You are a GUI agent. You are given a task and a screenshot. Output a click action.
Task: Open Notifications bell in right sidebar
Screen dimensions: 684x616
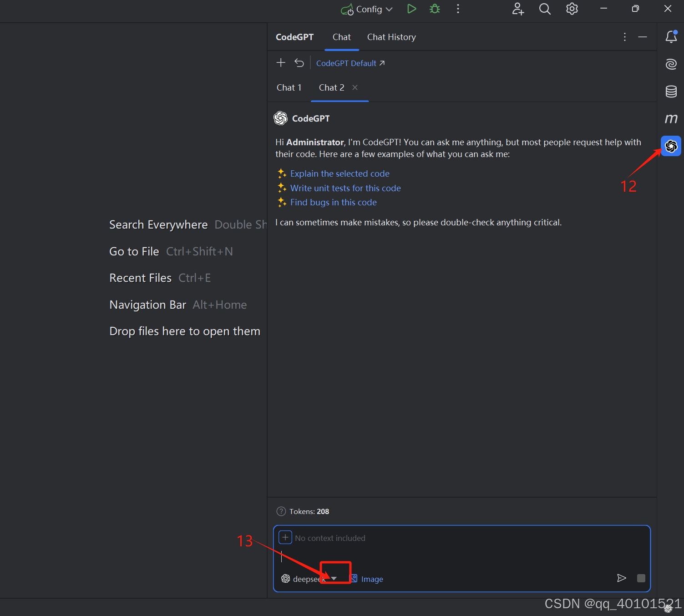pos(671,36)
